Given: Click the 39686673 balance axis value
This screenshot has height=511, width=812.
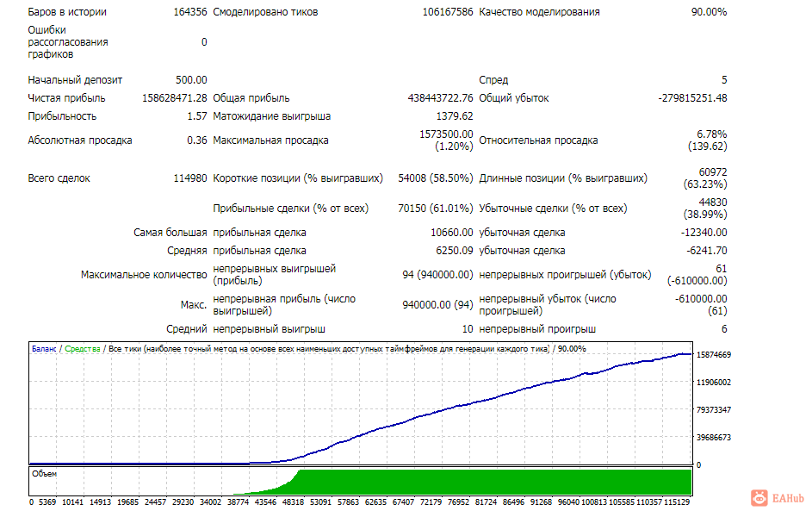Looking at the screenshot, I should (x=714, y=438).
